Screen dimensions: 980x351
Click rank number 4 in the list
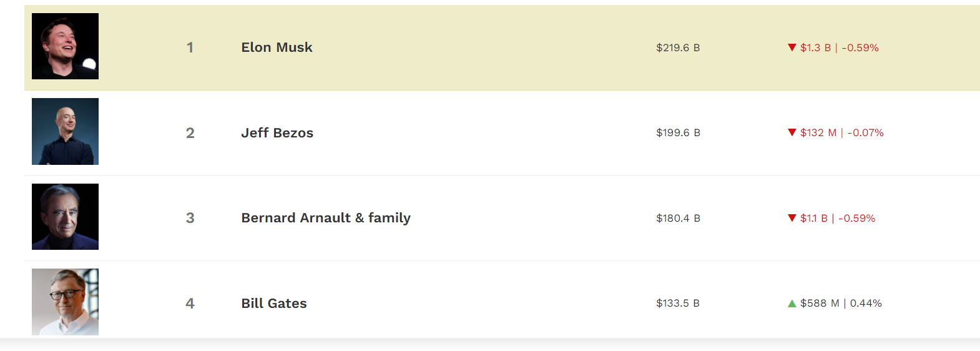190,304
